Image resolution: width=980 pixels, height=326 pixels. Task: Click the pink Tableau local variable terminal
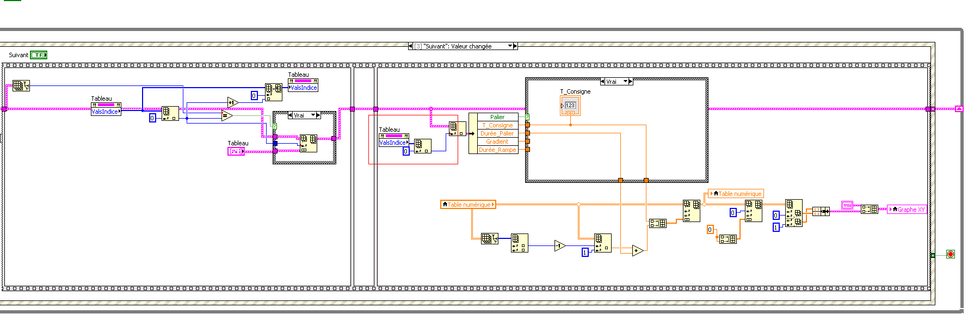236,151
